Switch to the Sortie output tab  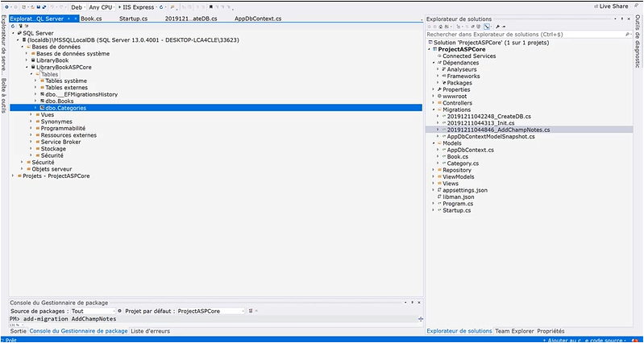tap(18, 331)
